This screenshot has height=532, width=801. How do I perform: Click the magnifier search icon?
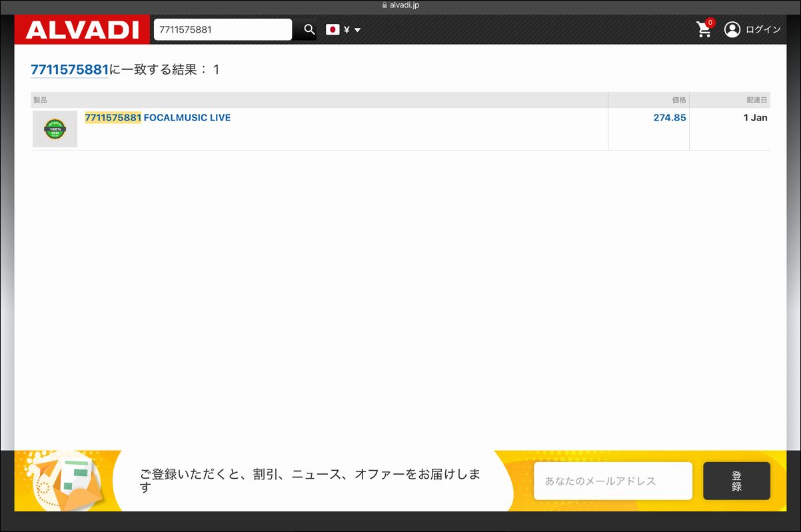tap(309, 30)
